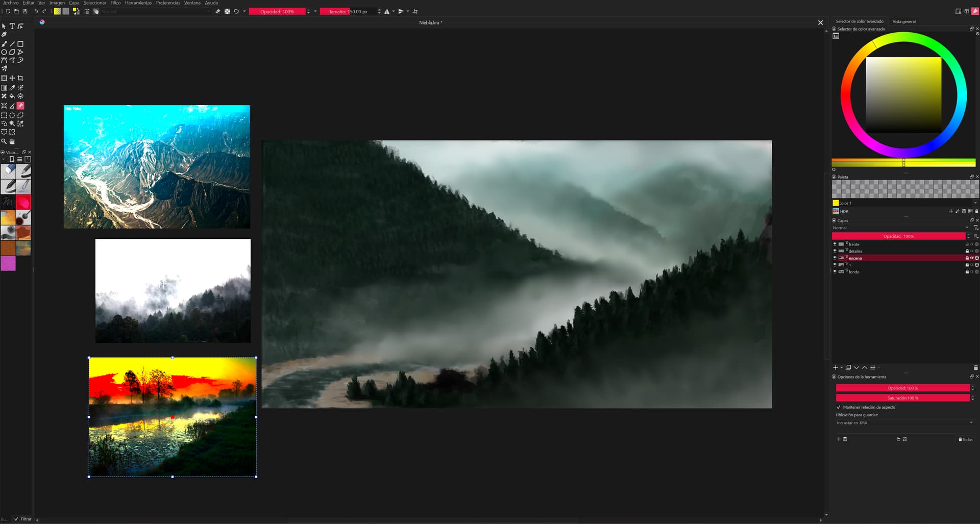Select the Move tool

pos(12,78)
